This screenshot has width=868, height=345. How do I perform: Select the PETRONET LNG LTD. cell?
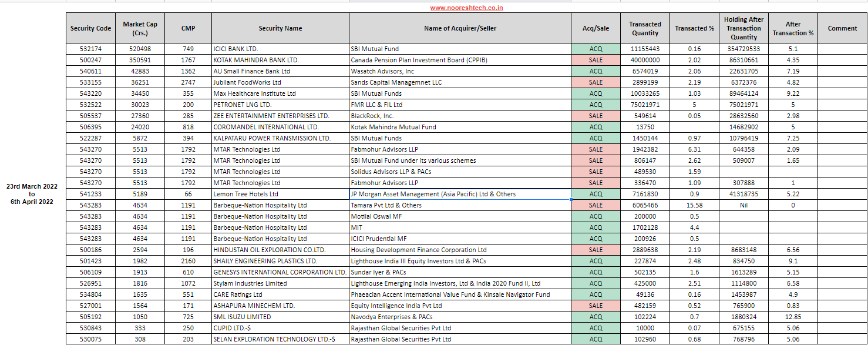coord(280,105)
